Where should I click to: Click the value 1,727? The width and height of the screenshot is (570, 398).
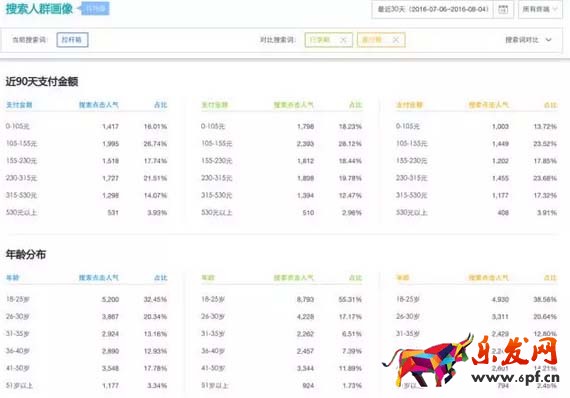tap(111, 178)
